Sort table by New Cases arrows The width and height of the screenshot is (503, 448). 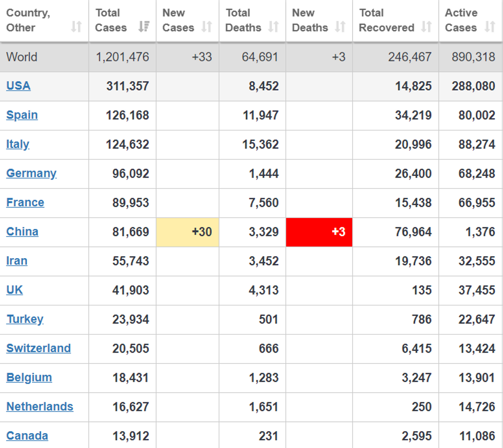point(207,27)
